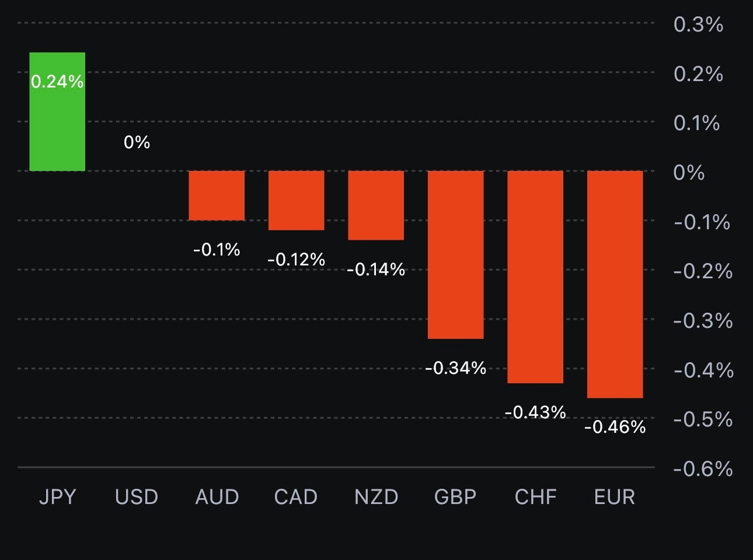Screen dimensions: 753x560
Task: Select the JPY axis label
Action: 57,497
